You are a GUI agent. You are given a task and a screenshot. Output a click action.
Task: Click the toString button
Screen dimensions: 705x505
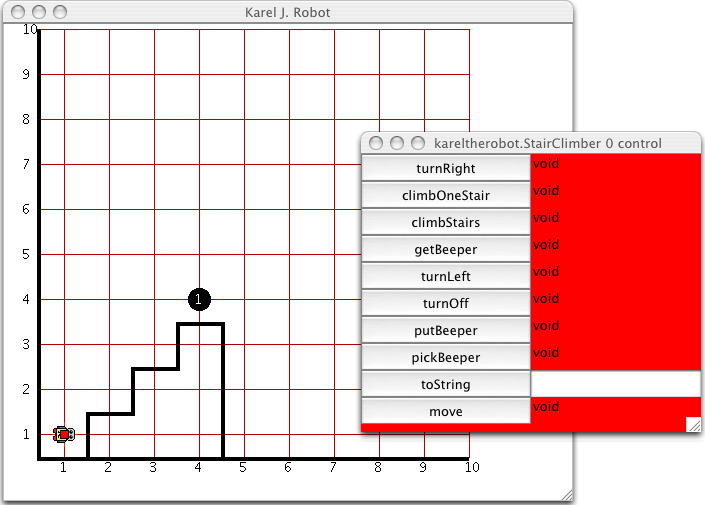(446, 384)
